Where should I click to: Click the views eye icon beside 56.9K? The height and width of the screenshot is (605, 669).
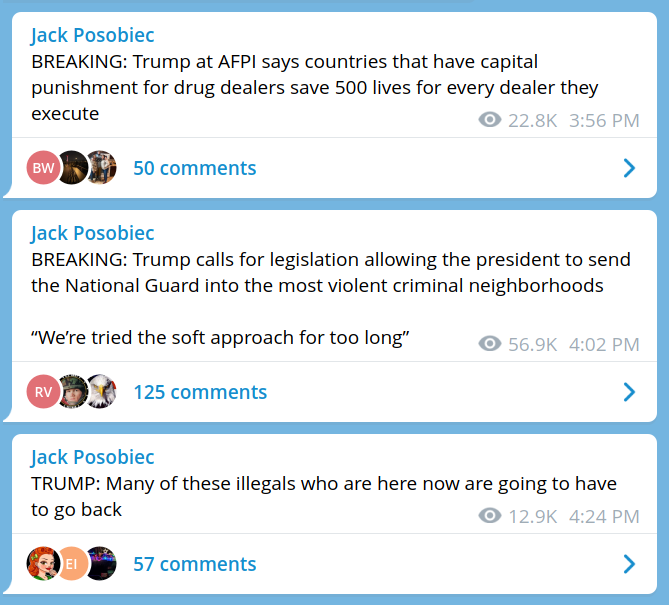pyautogui.click(x=490, y=345)
